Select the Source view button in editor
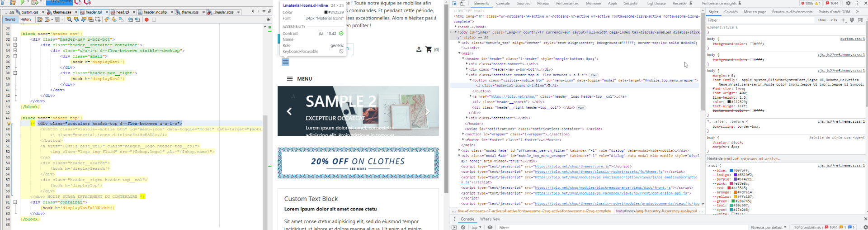This screenshot has height=230, width=868. point(10,19)
